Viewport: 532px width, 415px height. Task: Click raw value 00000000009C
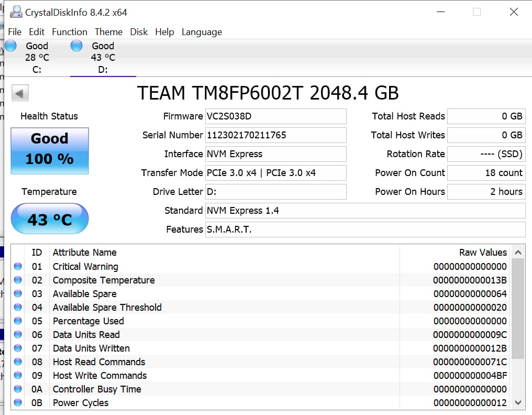[x=470, y=334]
